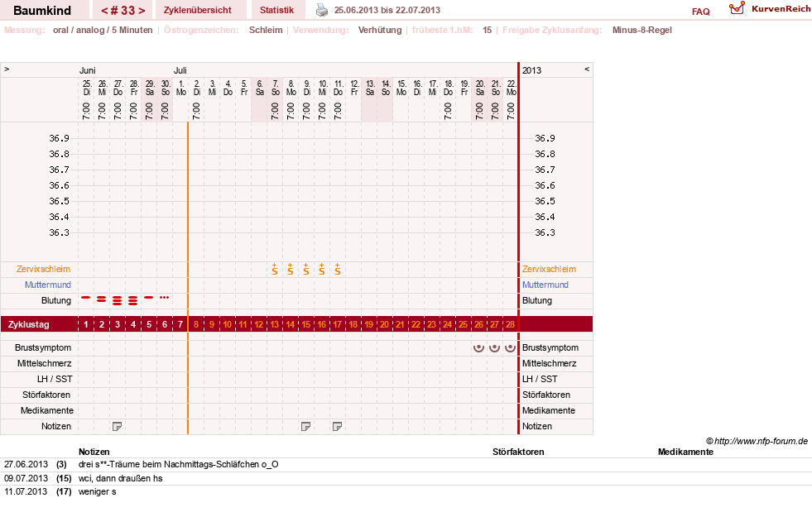Viewport: 812px width, 517px height.
Task: Click the left Zervixschleim row label
Action: (44, 269)
